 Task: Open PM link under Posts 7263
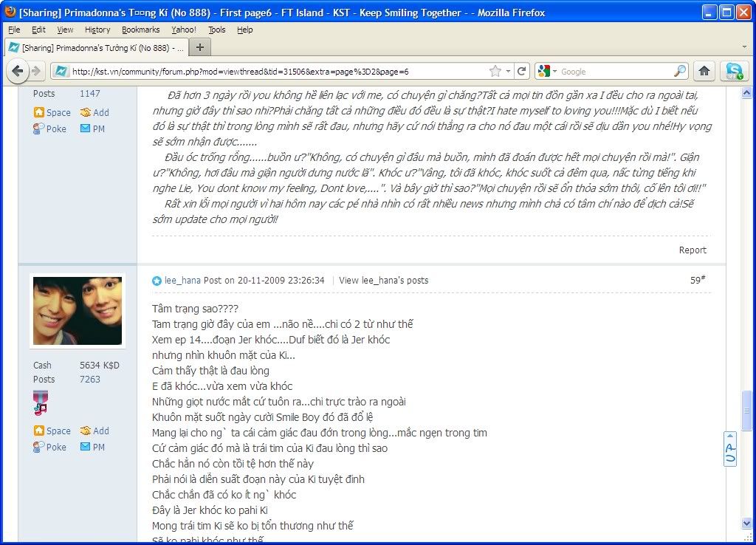point(99,447)
